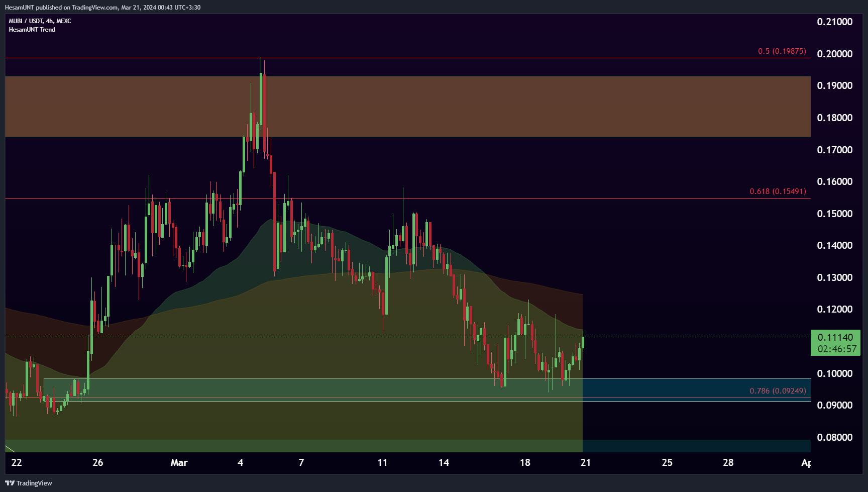The width and height of the screenshot is (868, 492).
Task: Click the date label 26 on time axis
Action: [x=98, y=462]
